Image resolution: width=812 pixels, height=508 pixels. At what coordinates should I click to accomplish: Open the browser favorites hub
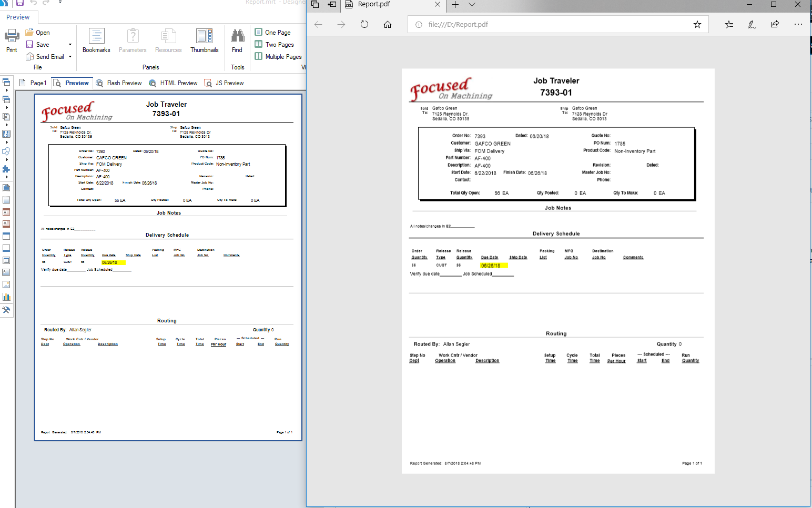point(729,24)
